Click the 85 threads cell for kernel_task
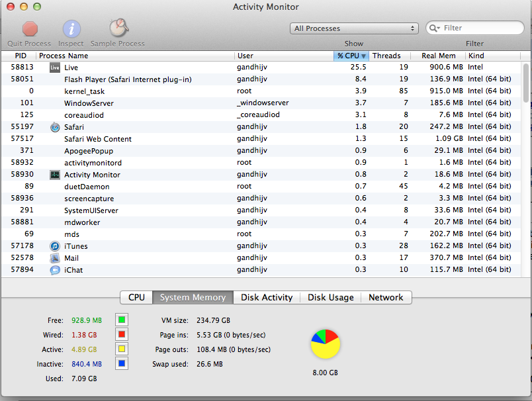The width and height of the screenshot is (532, 401). click(x=404, y=91)
